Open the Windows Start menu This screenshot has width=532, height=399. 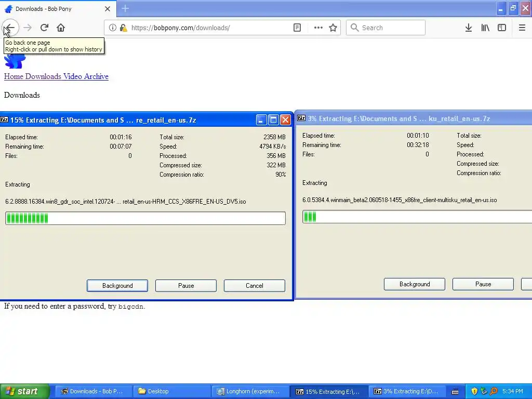25,391
